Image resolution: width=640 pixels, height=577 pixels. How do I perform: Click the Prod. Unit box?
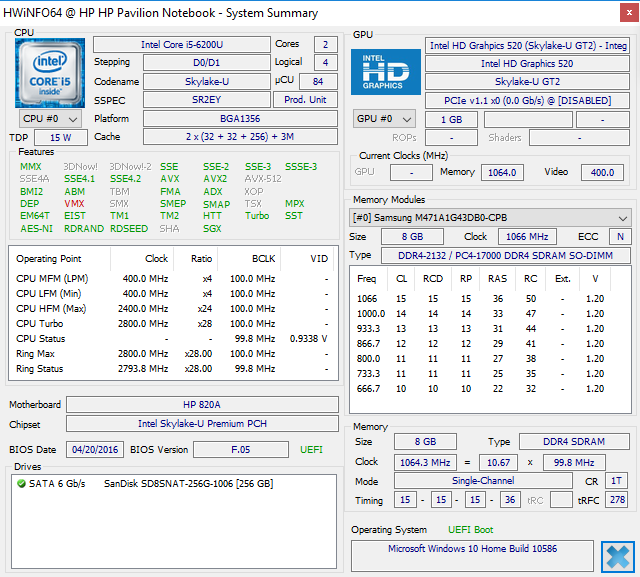(x=305, y=100)
